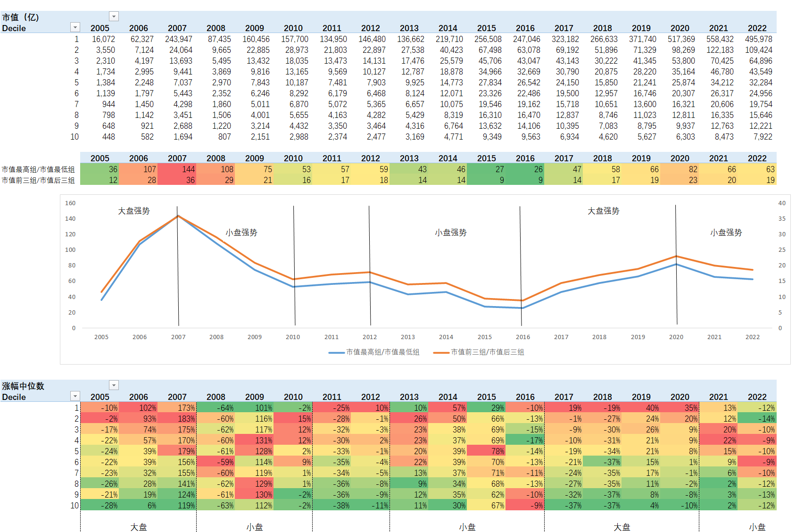This screenshot has height=532, width=804.
Task: Click the 2022 x-axis label in chart
Action: pos(752,337)
